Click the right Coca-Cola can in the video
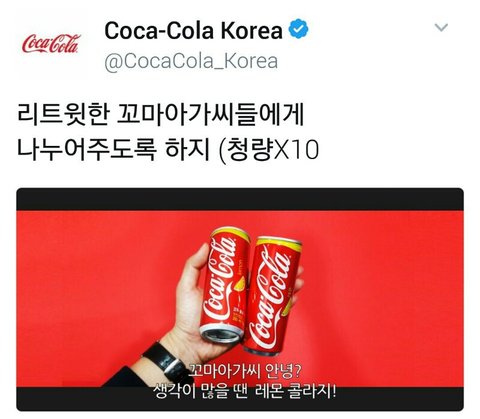The image size is (480, 419). [x=273, y=296]
